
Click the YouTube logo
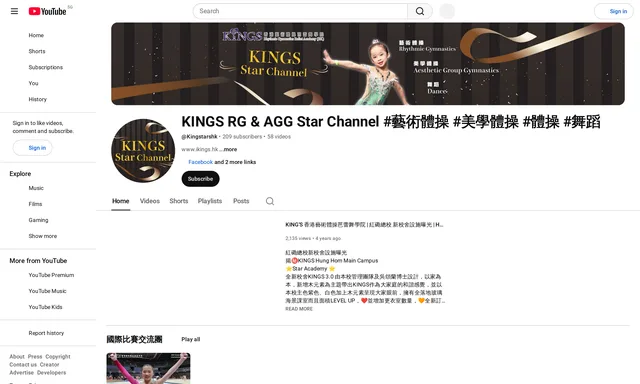(x=47, y=11)
